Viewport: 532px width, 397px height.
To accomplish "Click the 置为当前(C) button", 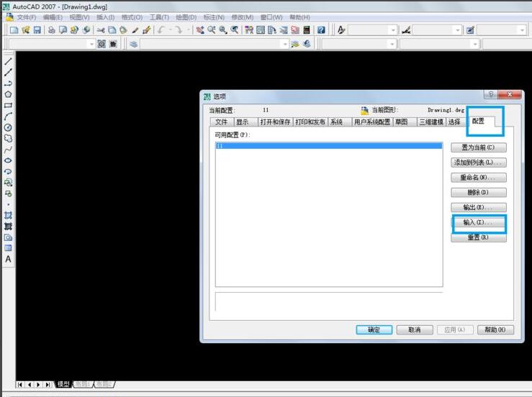I will [x=479, y=147].
